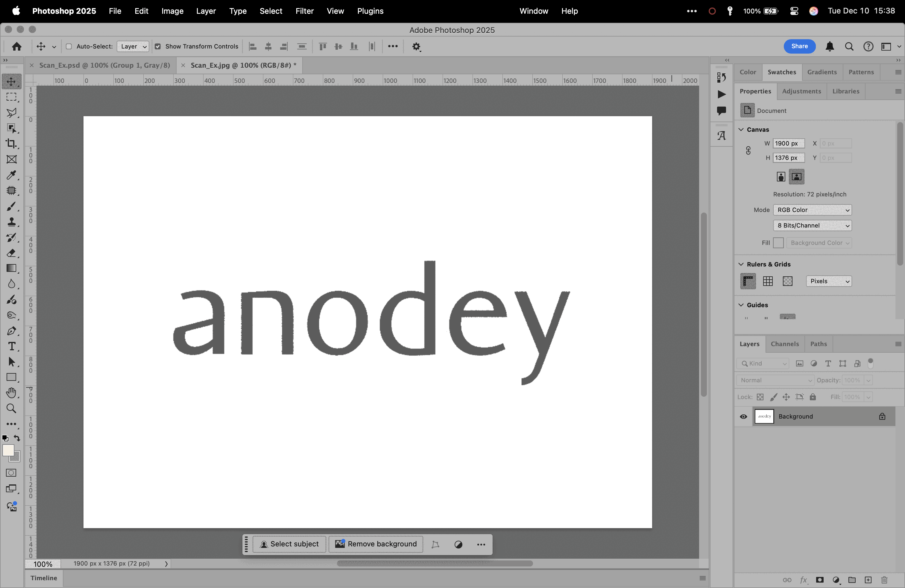Click the Hand tool

click(x=11, y=393)
